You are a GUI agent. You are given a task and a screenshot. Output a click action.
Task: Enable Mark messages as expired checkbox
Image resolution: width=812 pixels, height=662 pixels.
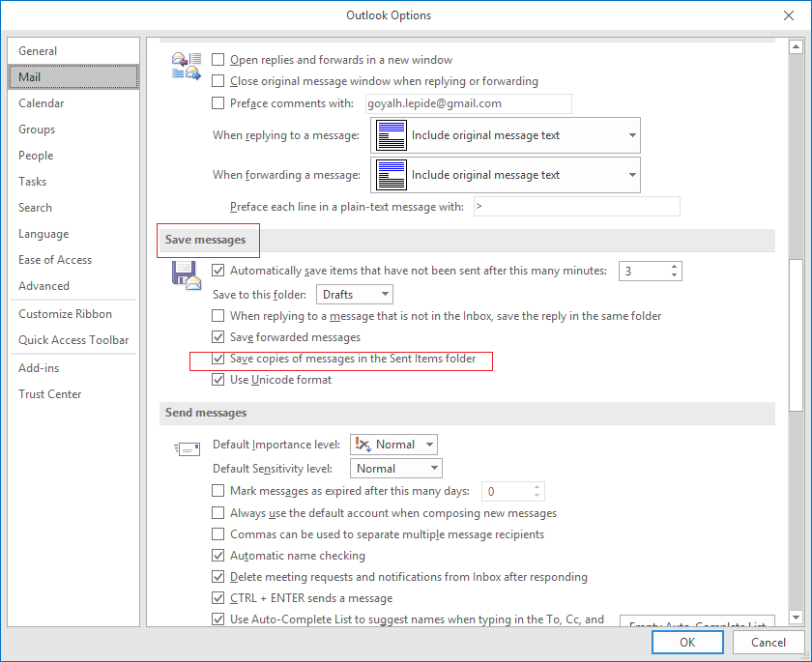(218, 490)
